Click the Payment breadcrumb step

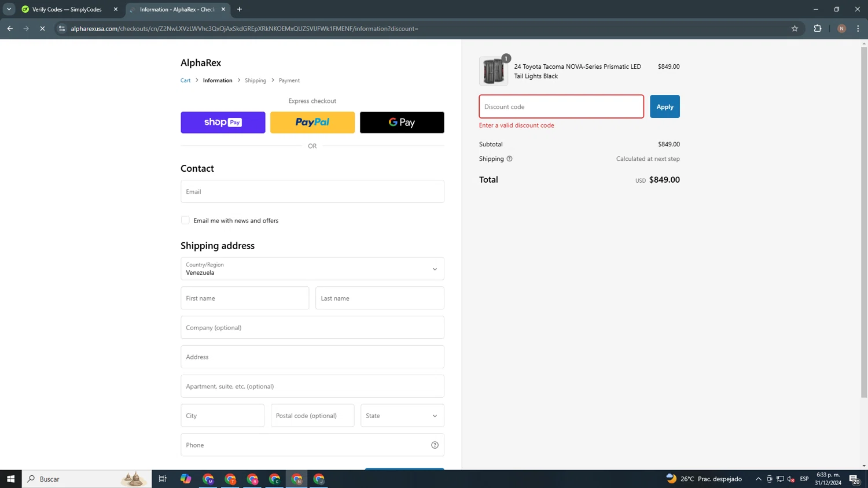[x=289, y=80]
